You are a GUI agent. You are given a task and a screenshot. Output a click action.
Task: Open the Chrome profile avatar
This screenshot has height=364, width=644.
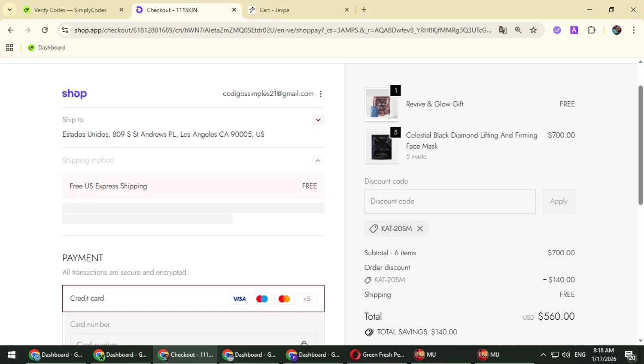(x=617, y=30)
